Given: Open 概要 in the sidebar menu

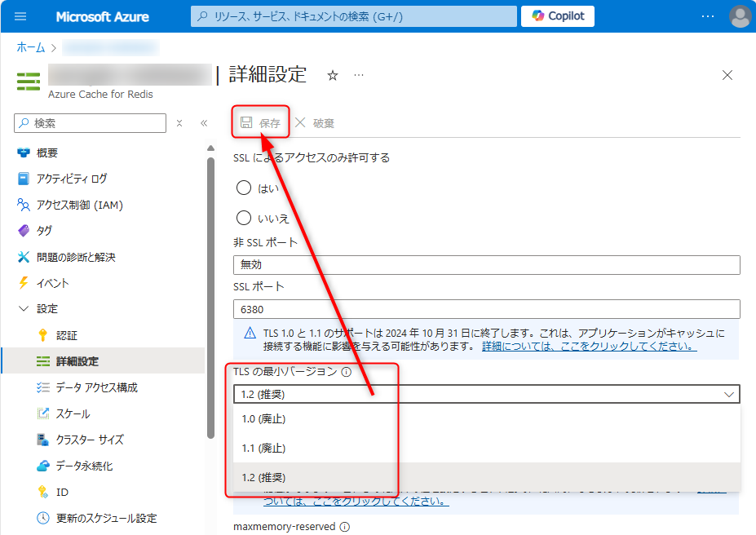Looking at the screenshot, I should tap(47, 153).
